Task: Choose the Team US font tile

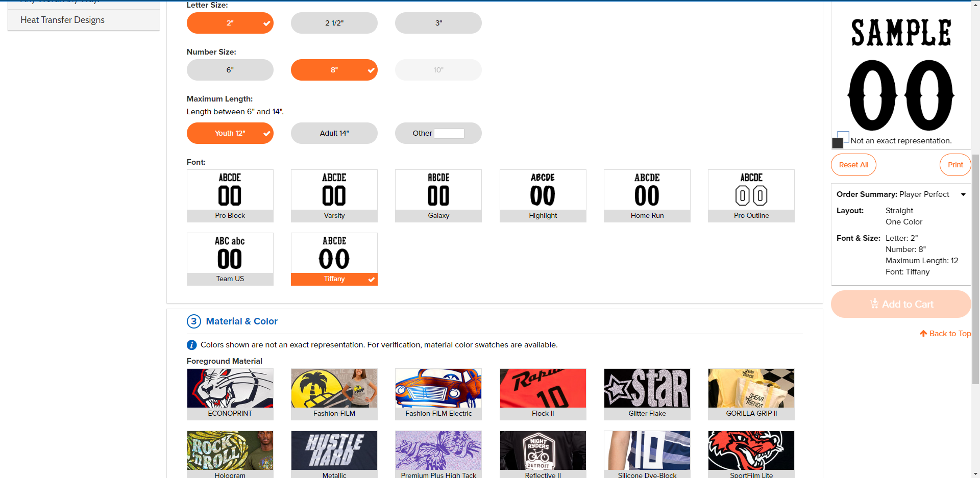Action: click(230, 259)
